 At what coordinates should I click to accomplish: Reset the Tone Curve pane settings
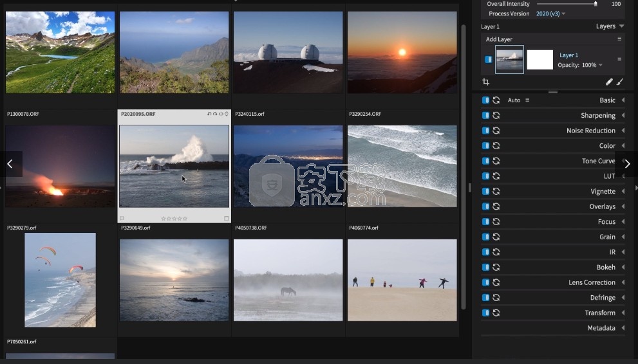[x=496, y=161]
